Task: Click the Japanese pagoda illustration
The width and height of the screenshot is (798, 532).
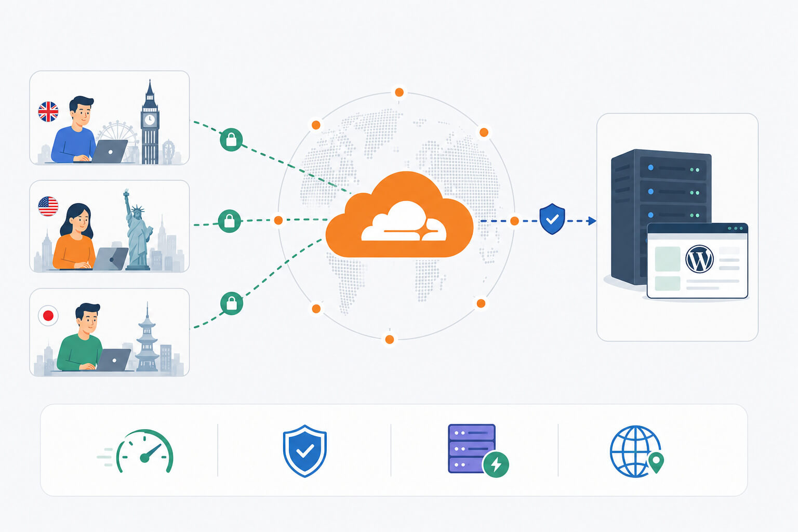Action: coord(147,337)
